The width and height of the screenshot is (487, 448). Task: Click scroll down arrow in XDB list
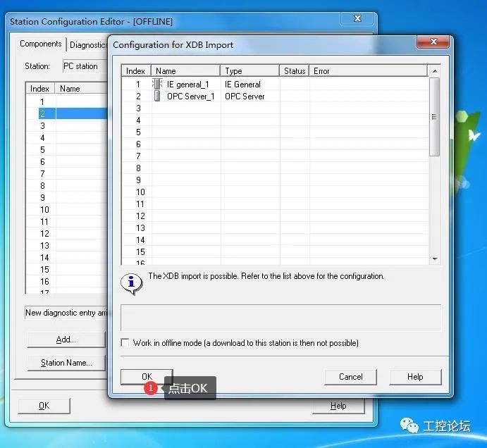point(435,259)
